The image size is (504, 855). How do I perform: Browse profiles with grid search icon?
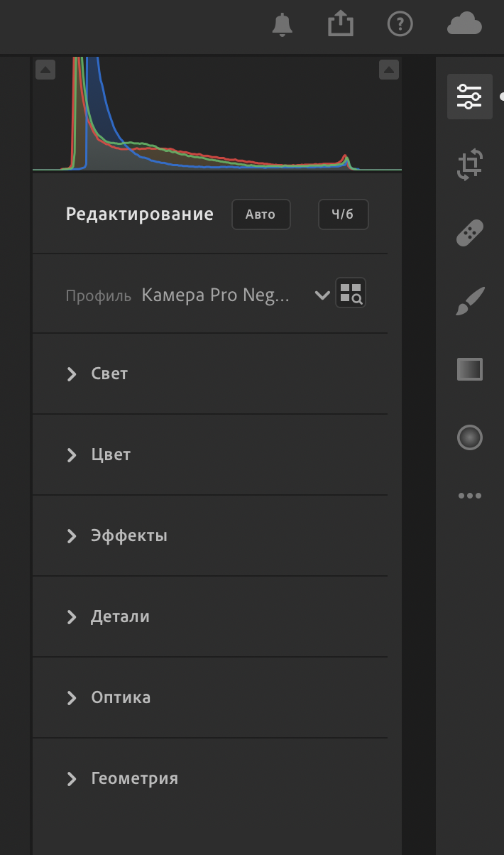351,293
